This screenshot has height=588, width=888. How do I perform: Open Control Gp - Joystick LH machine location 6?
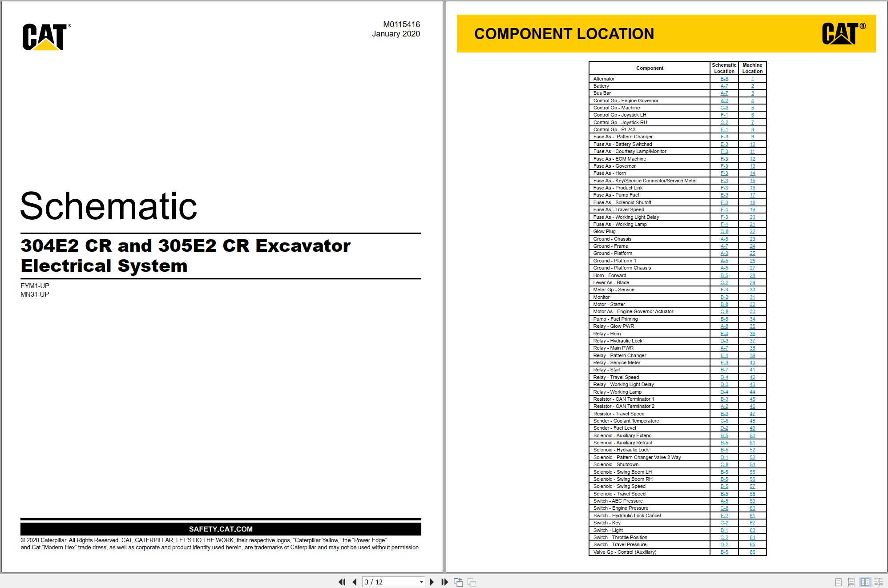[752, 115]
